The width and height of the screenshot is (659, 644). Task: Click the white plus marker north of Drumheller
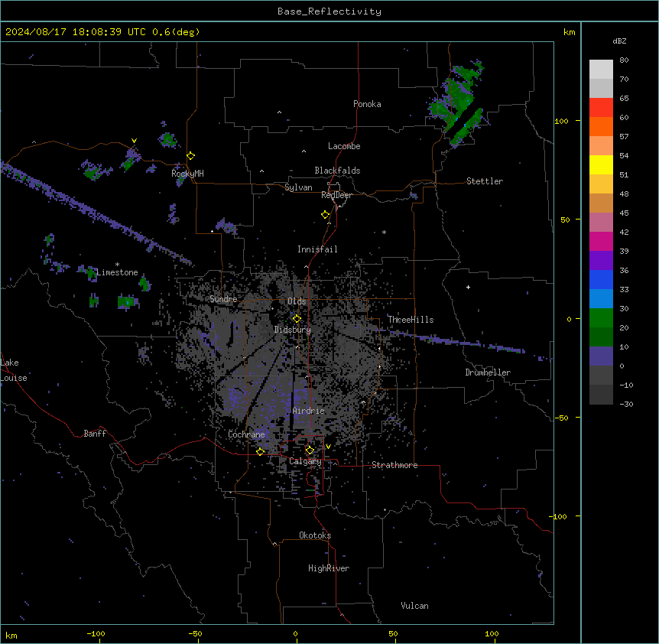pyautogui.click(x=468, y=287)
